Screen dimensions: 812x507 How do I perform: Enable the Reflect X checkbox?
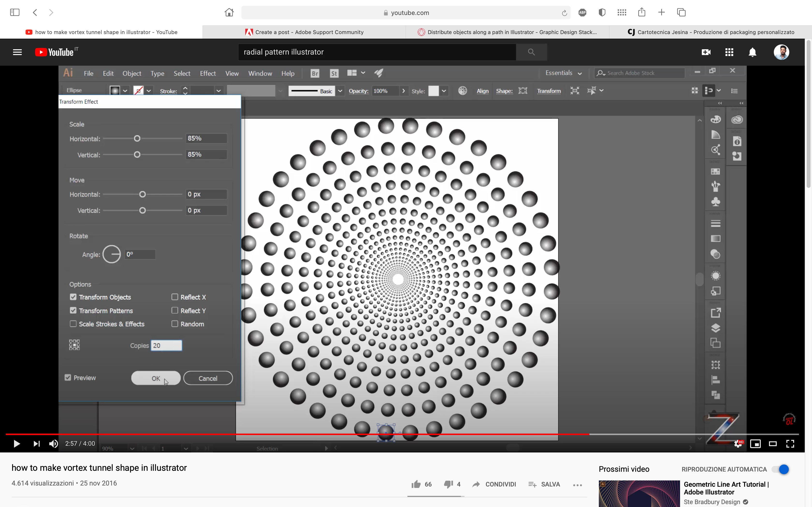[175, 297]
